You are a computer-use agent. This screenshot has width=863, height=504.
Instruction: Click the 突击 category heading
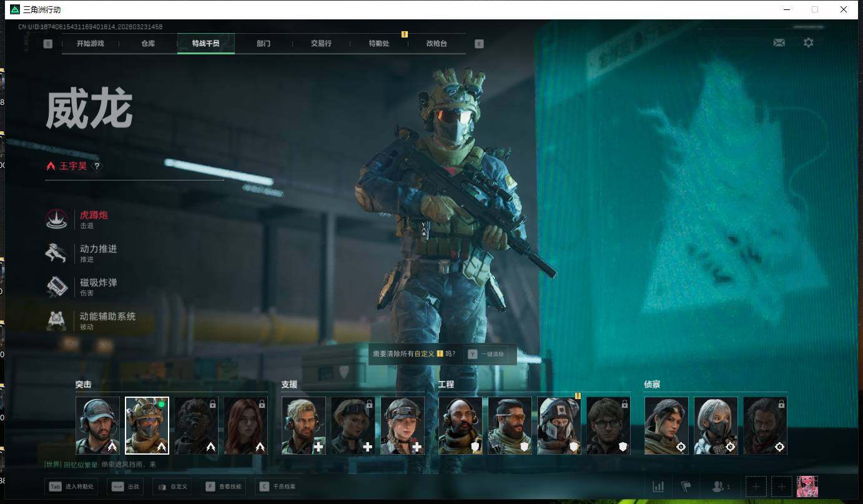coord(83,385)
